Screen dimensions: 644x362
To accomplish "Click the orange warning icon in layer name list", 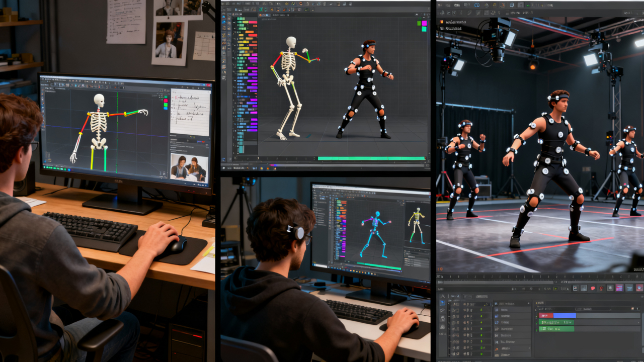I will coord(497,349).
